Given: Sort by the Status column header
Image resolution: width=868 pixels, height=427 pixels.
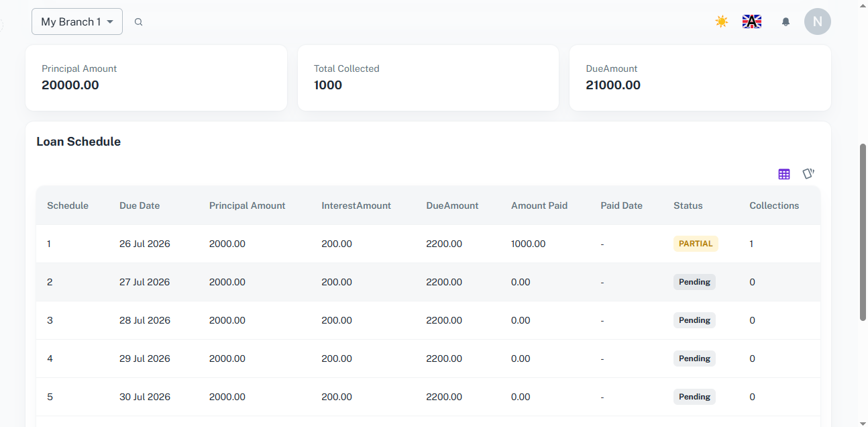Looking at the screenshot, I should pos(688,205).
